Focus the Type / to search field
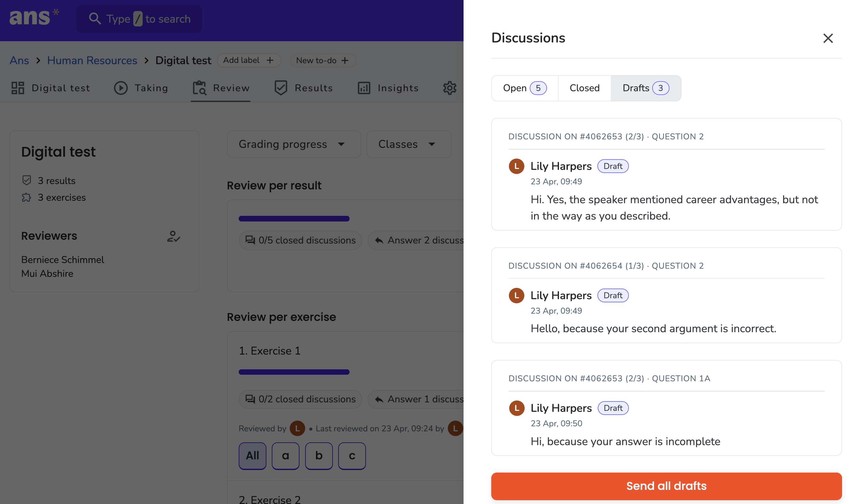849x504 pixels. coord(139,19)
